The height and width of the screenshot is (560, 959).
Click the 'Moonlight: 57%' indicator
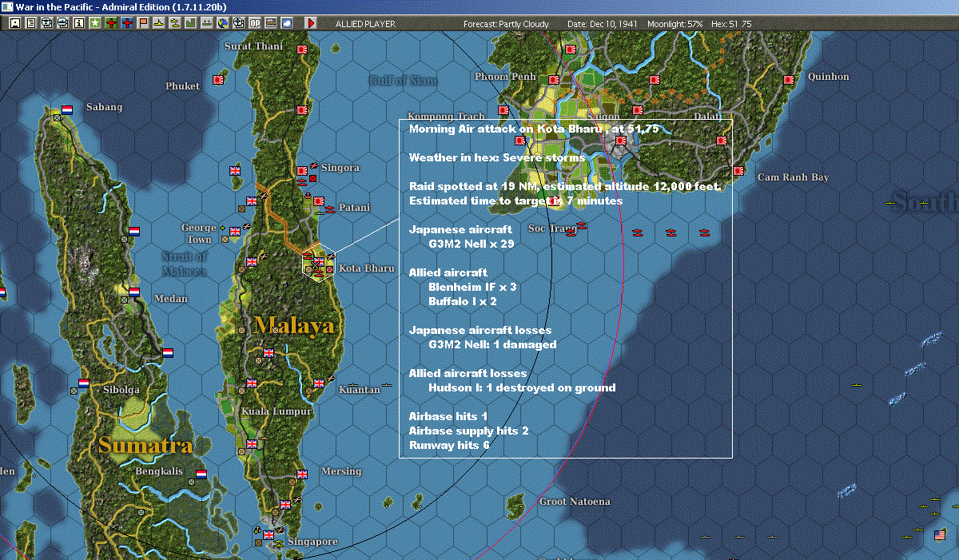pos(675,24)
